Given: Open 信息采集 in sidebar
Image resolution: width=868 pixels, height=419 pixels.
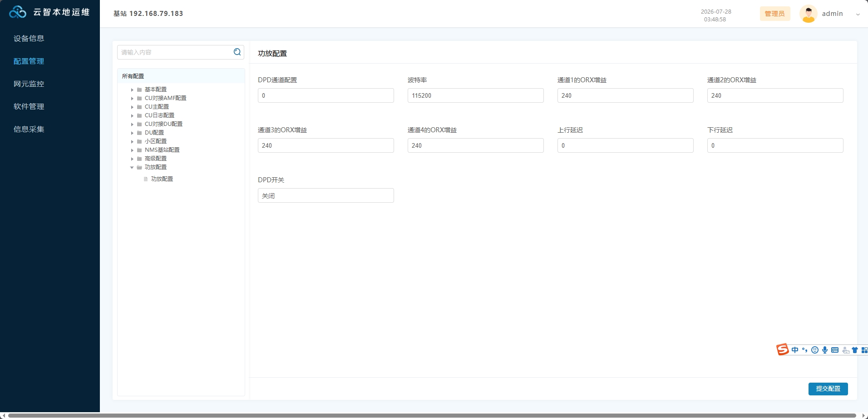Looking at the screenshot, I should tap(29, 129).
